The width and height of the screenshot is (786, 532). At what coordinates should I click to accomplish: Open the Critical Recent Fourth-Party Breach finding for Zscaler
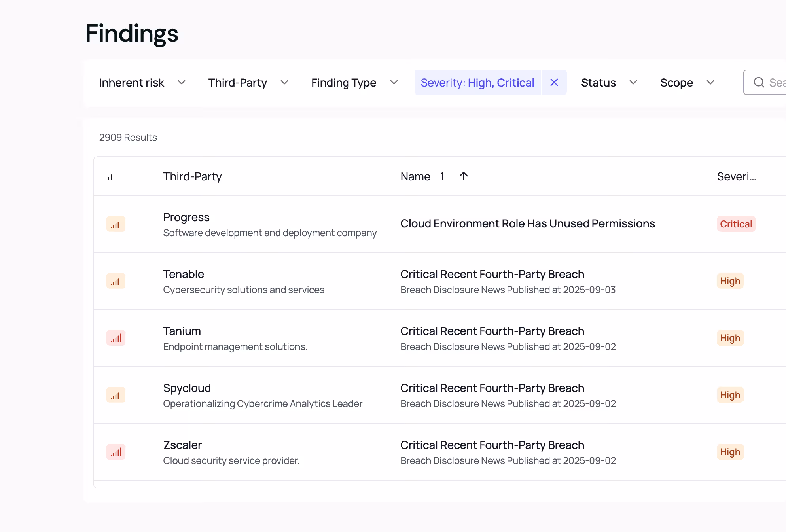click(x=492, y=445)
